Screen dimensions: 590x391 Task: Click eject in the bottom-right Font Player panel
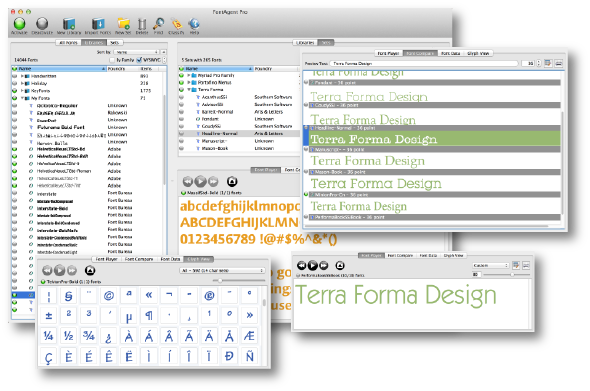pos(340,266)
